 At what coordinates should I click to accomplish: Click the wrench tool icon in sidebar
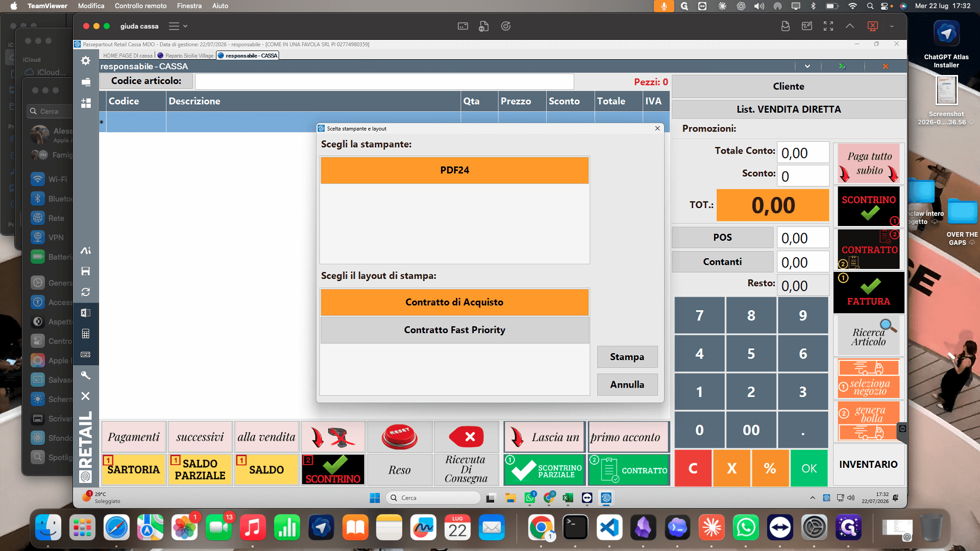(x=86, y=375)
